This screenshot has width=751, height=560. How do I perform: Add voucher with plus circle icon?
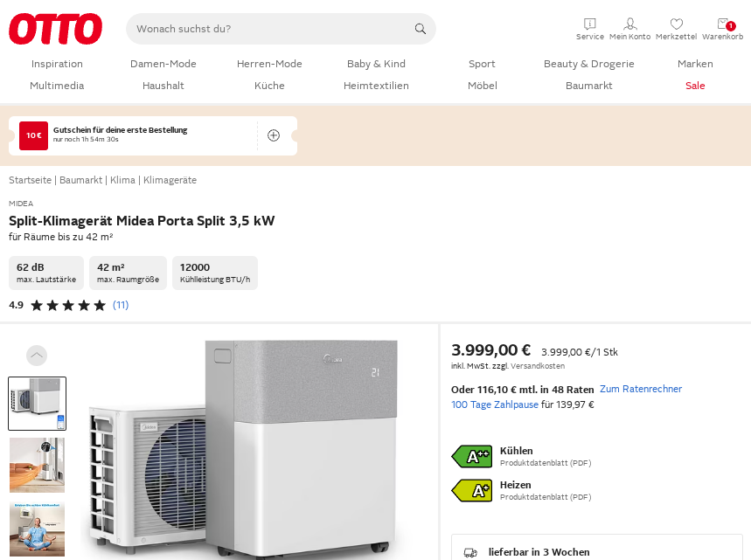pos(274,135)
